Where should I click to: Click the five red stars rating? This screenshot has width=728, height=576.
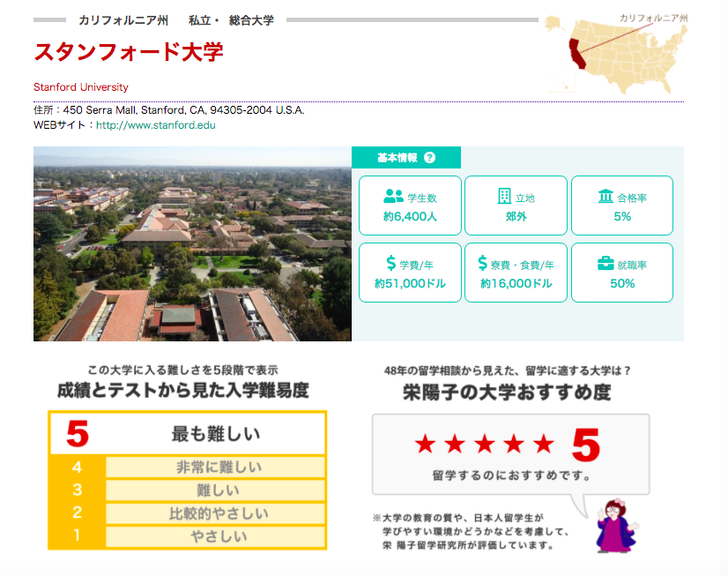click(x=484, y=444)
